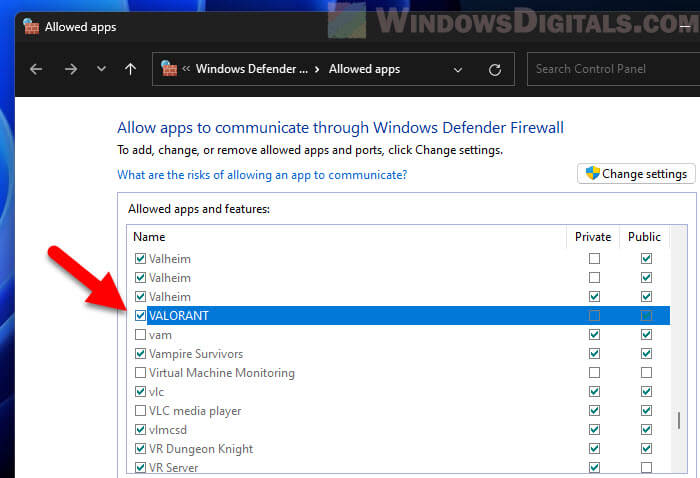This screenshot has width=700, height=478.
Task: Click the breadcrumb chevron after Windows Defender
Action: click(317, 70)
